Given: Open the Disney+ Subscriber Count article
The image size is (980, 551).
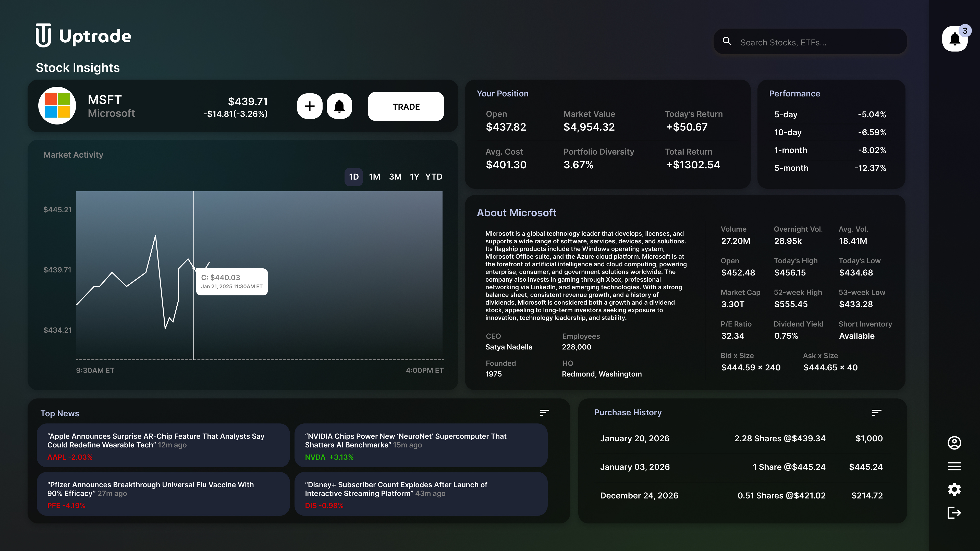Looking at the screenshot, I should (x=421, y=494).
